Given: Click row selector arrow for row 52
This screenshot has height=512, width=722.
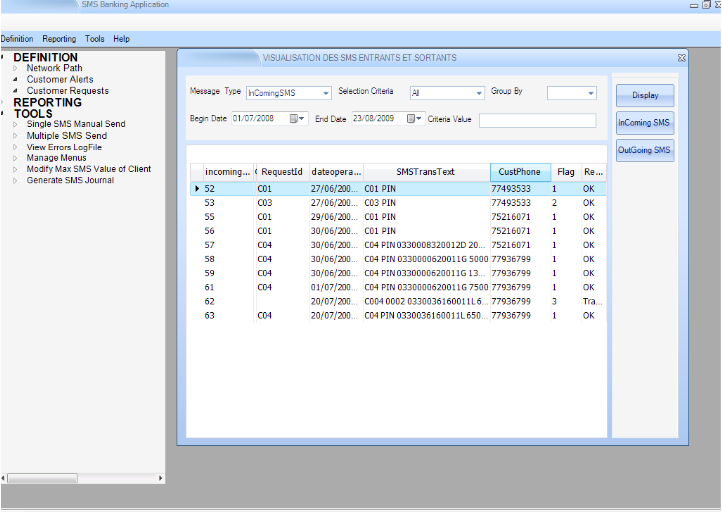Looking at the screenshot, I should (197, 188).
